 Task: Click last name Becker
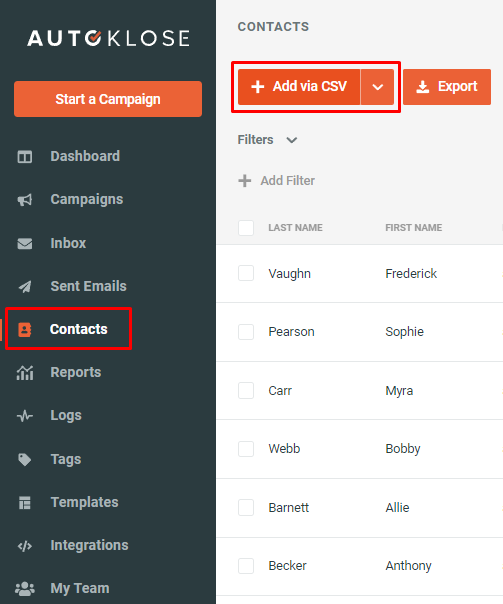(x=287, y=566)
